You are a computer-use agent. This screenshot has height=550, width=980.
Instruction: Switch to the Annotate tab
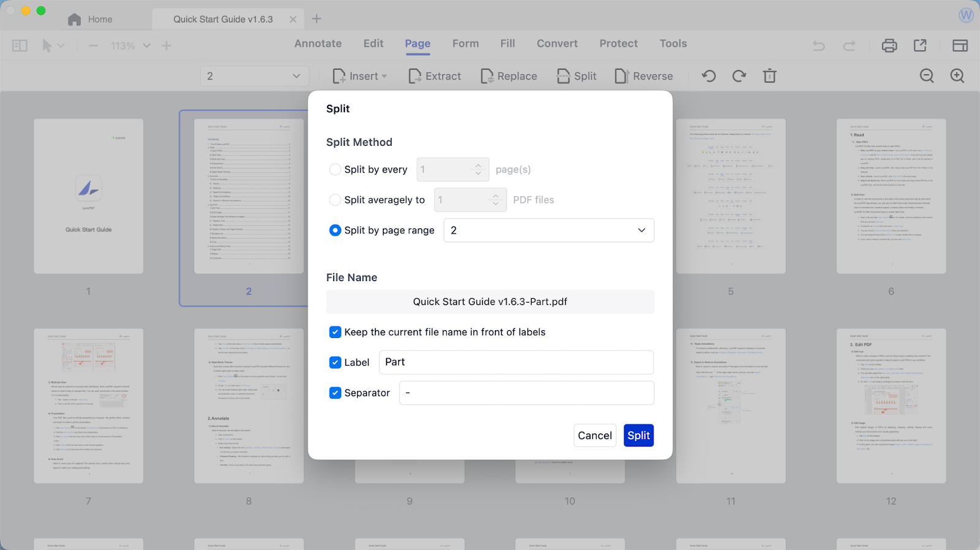coord(318,43)
